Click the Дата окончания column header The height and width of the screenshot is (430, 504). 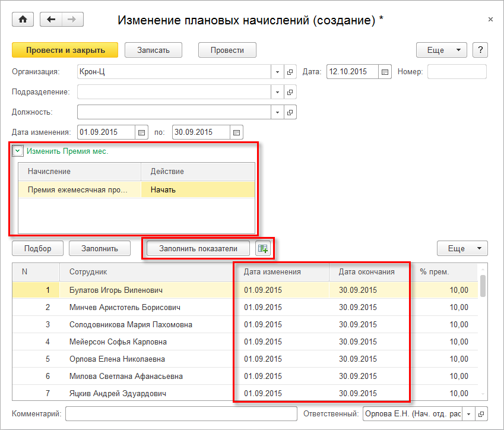370,272
